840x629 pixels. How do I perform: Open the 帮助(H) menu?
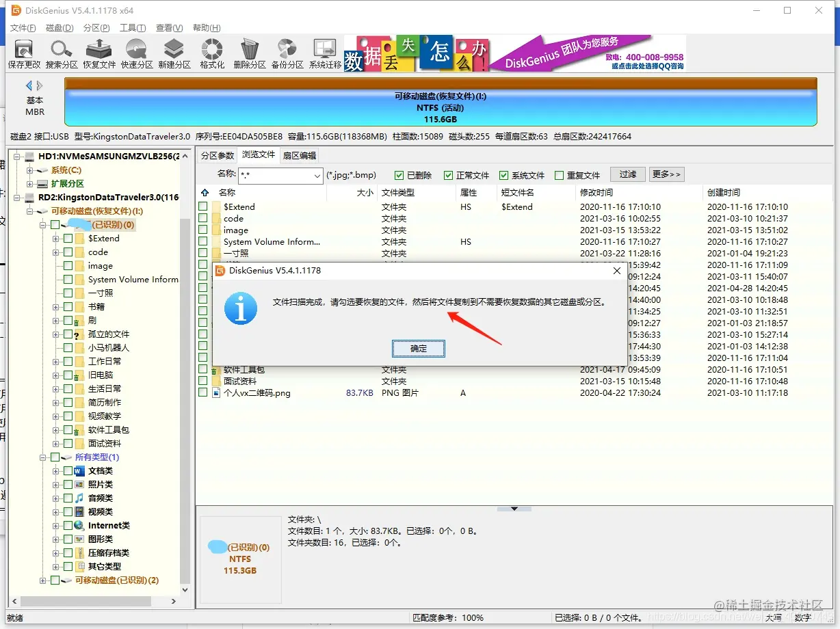[x=207, y=28]
